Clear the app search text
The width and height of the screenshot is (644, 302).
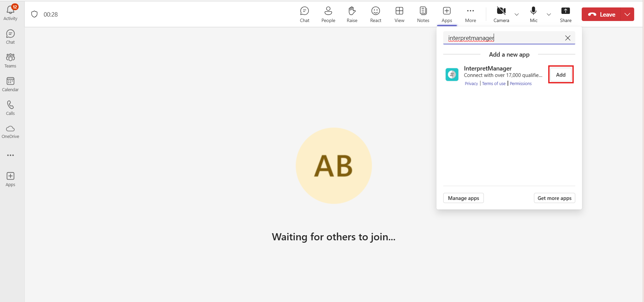[568, 38]
